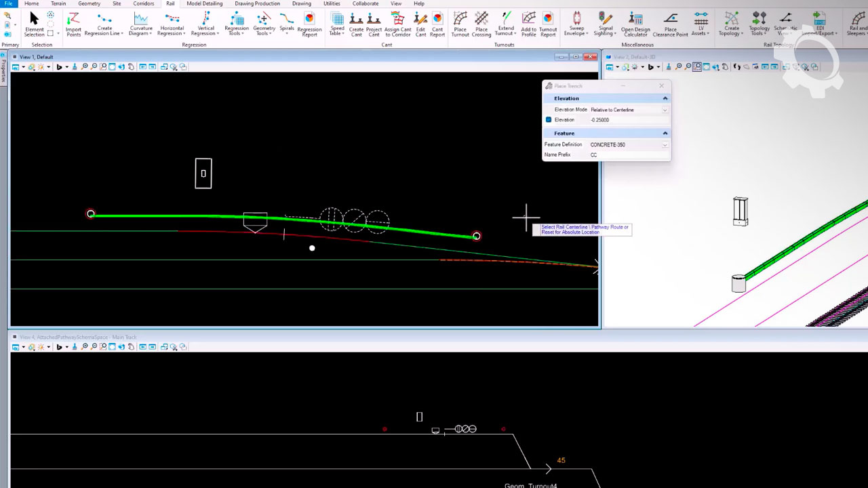The image size is (868, 488).
Task: Open the Signal Sighting tool
Action: pyautogui.click(x=606, y=24)
